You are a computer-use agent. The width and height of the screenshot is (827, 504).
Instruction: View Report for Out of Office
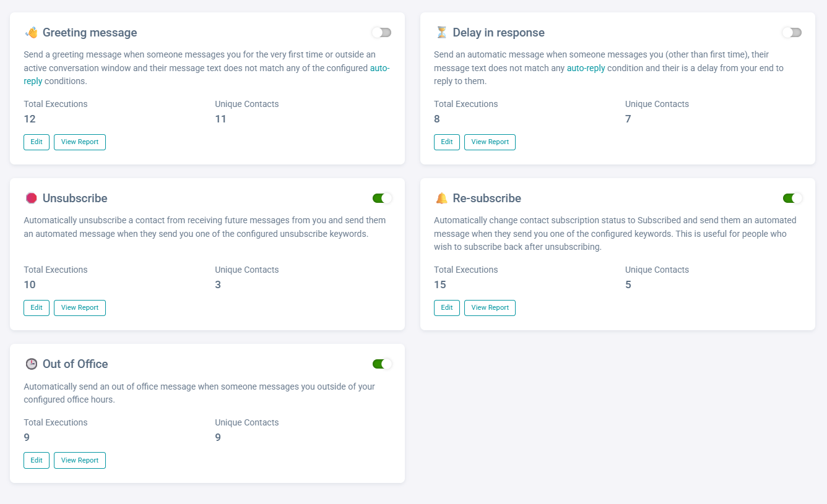[80, 461]
